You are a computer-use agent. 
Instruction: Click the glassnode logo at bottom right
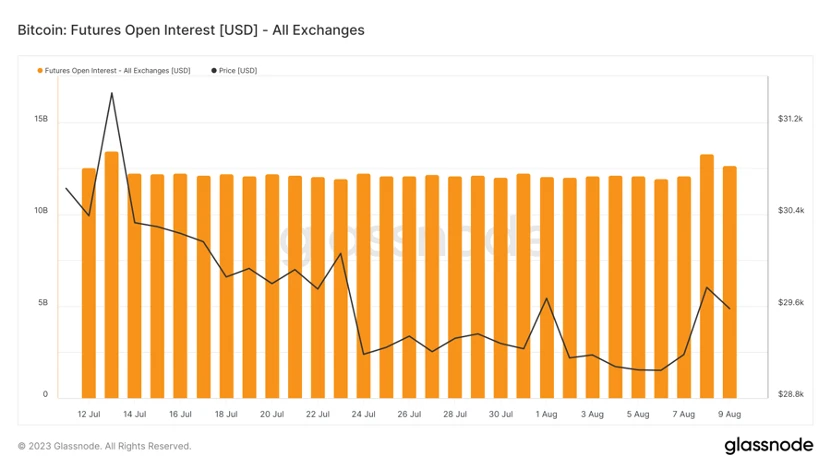pos(766,444)
